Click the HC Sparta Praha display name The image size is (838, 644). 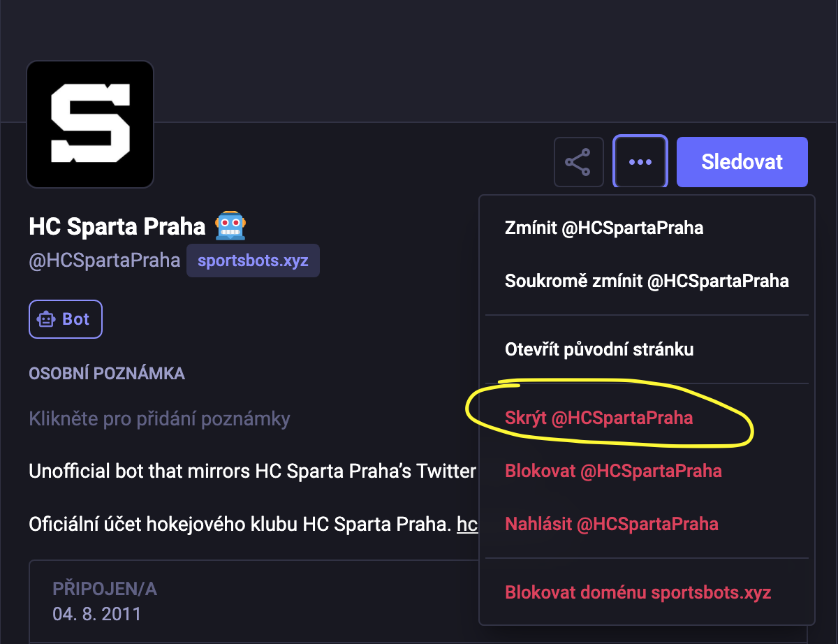tap(117, 226)
